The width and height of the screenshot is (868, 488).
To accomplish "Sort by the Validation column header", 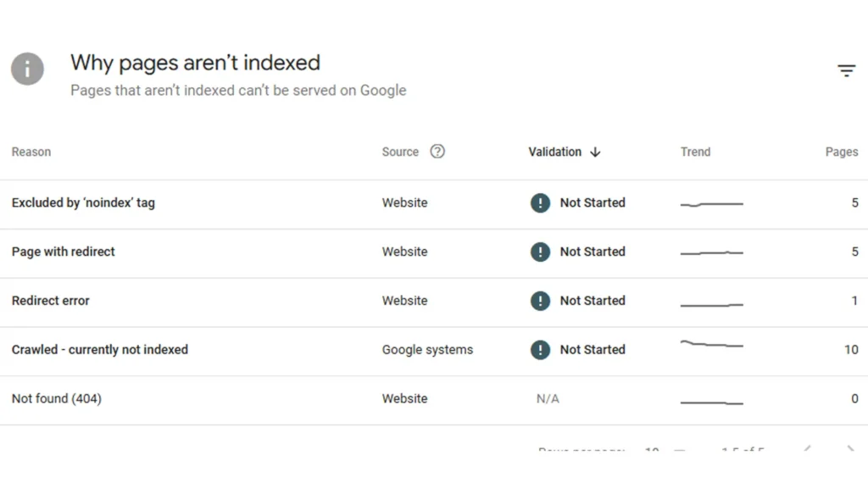I will [554, 152].
